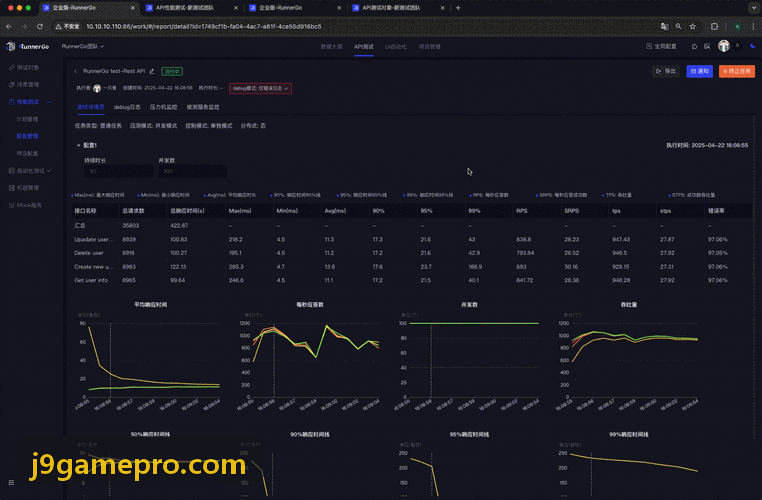Switch to the 数据大屏 top menu

point(331,47)
